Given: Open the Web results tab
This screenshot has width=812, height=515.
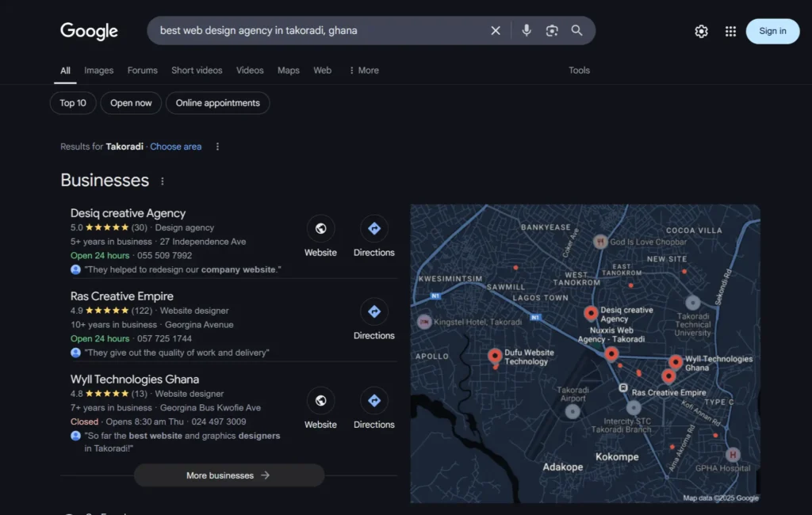Looking at the screenshot, I should 322,71.
